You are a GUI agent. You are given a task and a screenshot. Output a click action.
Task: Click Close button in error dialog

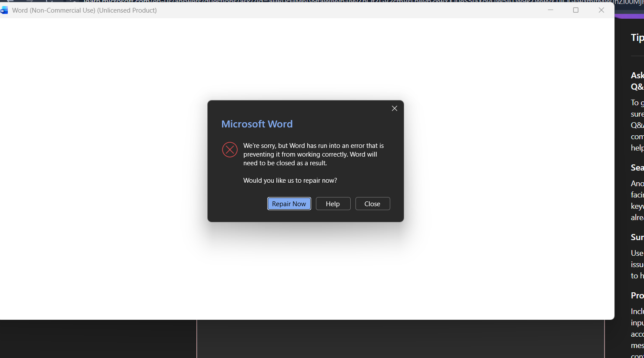372,204
